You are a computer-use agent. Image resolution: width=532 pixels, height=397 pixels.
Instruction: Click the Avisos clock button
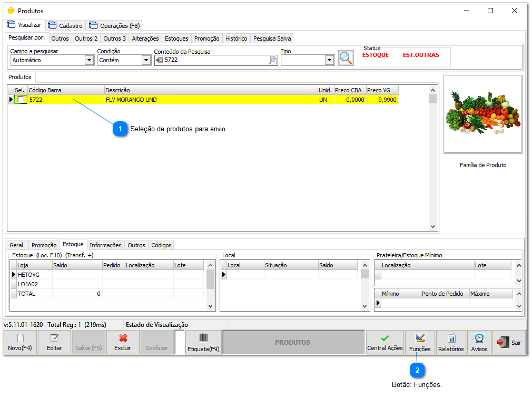coord(479,342)
